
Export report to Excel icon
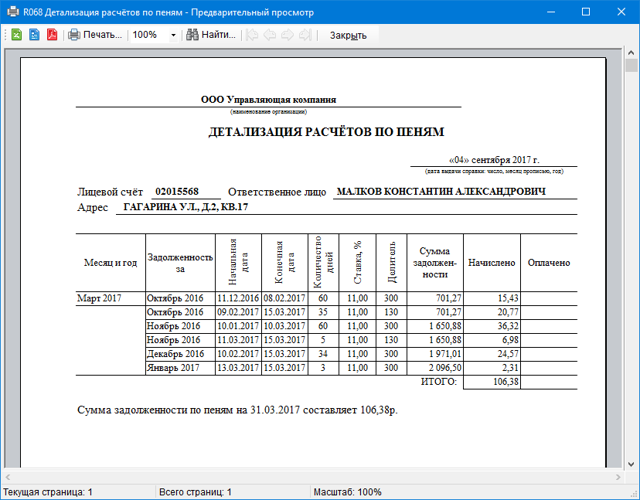pos(15,35)
